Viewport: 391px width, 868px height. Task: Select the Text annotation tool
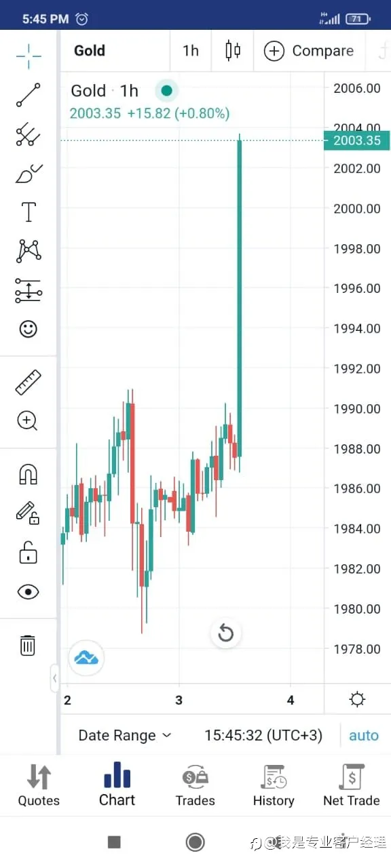[29, 212]
